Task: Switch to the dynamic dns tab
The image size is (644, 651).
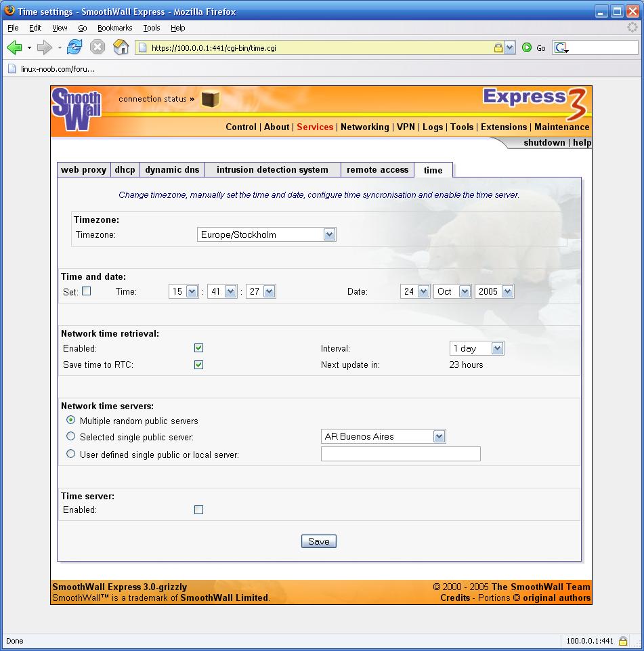Action: (x=172, y=170)
